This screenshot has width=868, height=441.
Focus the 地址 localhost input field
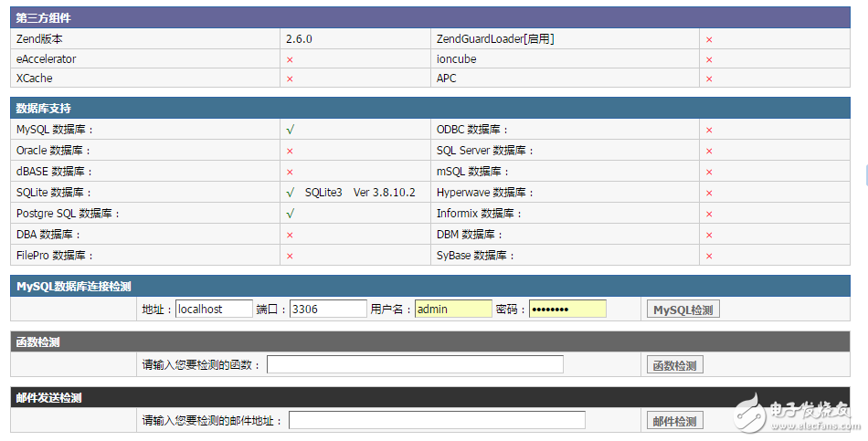[214, 309]
